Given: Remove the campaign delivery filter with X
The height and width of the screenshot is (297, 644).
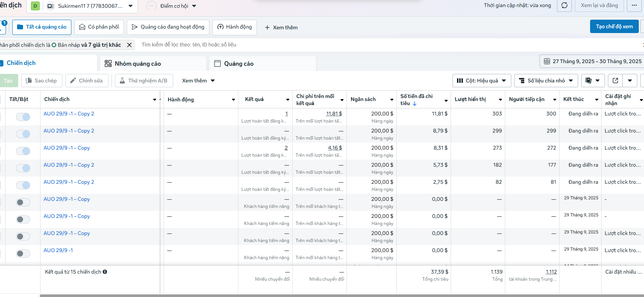Looking at the screenshot, I should pos(129,45).
